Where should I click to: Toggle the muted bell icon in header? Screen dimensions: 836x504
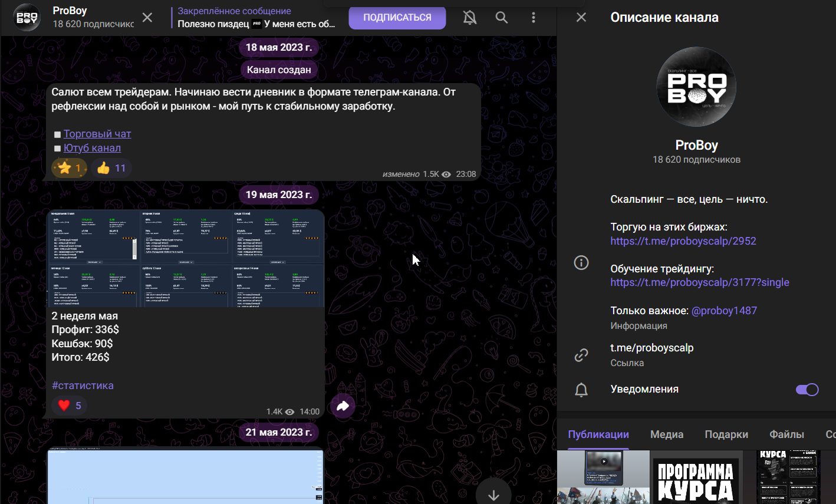[x=470, y=18]
